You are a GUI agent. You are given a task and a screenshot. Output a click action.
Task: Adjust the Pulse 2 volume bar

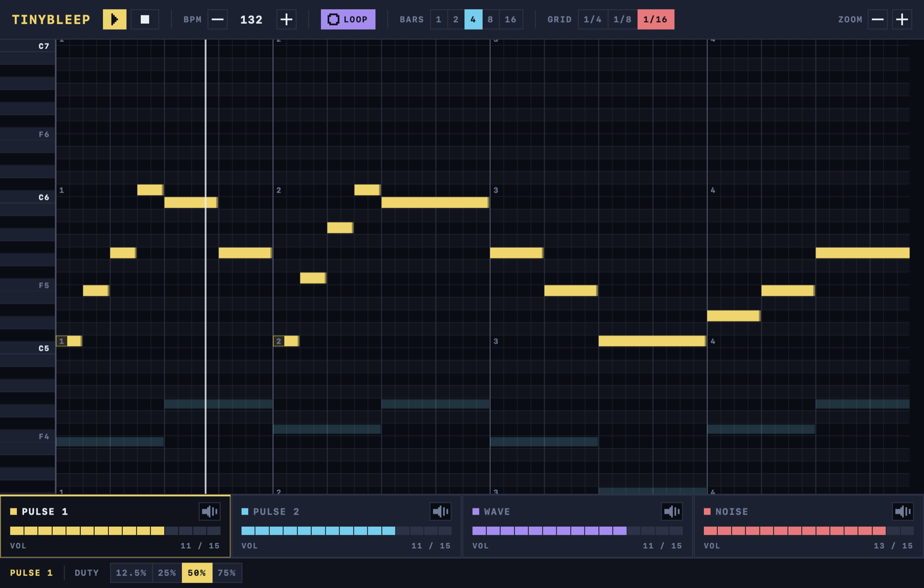(x=346, y=531)
